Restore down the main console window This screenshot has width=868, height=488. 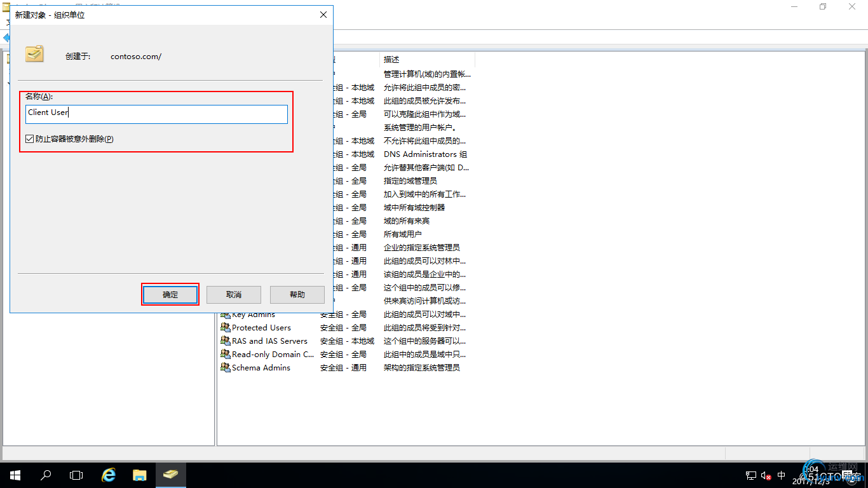tap(823, 6)
